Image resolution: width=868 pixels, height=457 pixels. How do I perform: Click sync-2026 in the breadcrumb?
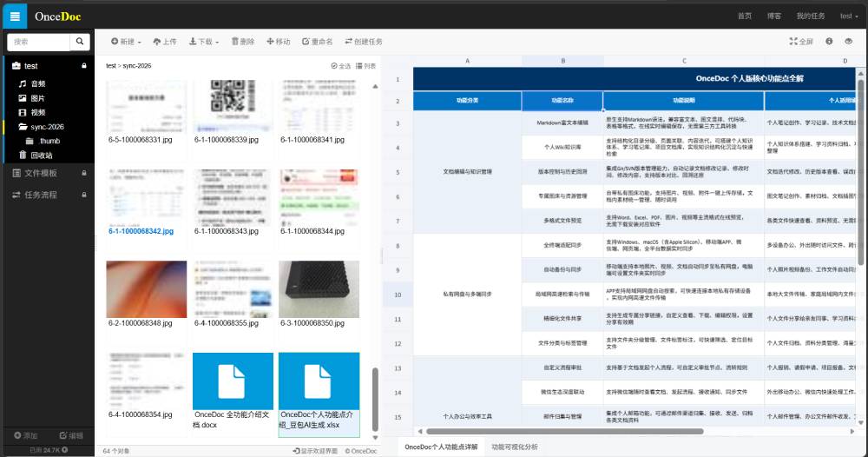pos(137,66)
